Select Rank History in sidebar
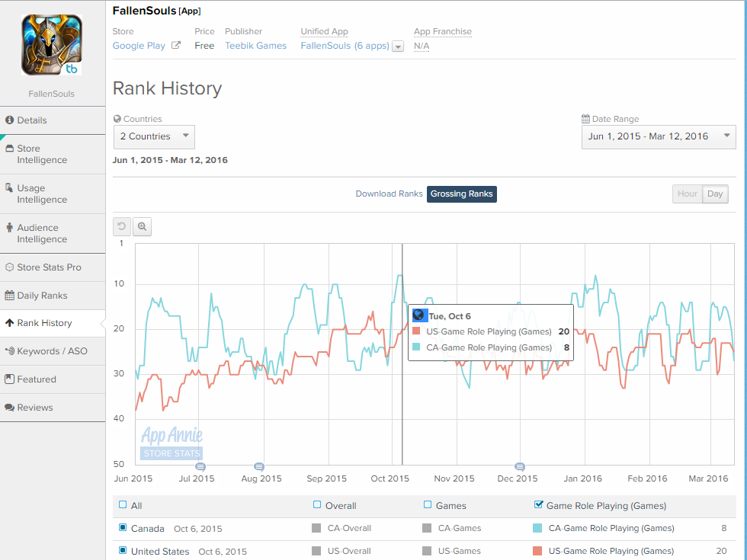Viewport: 747px width, 560px height. (53, 323)
